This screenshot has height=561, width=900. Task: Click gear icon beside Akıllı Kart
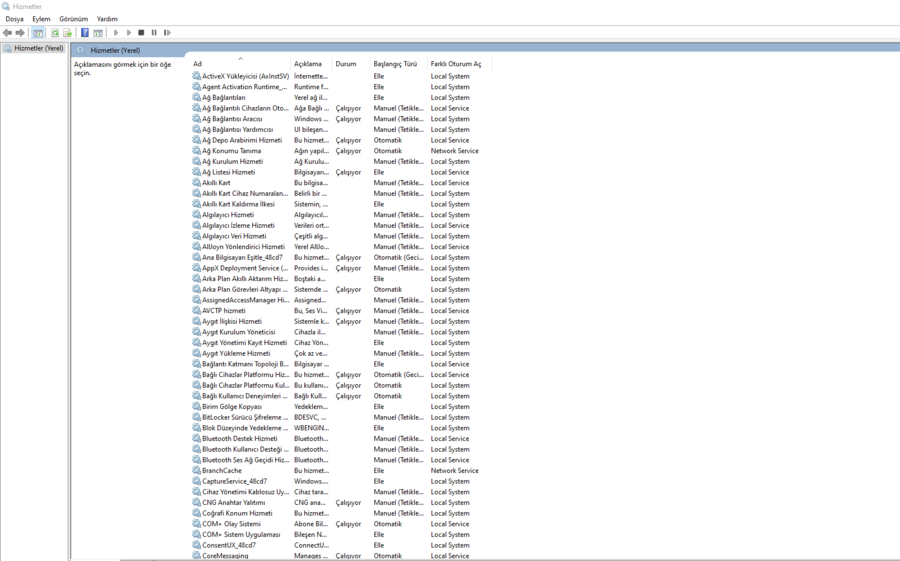point(196,183)
